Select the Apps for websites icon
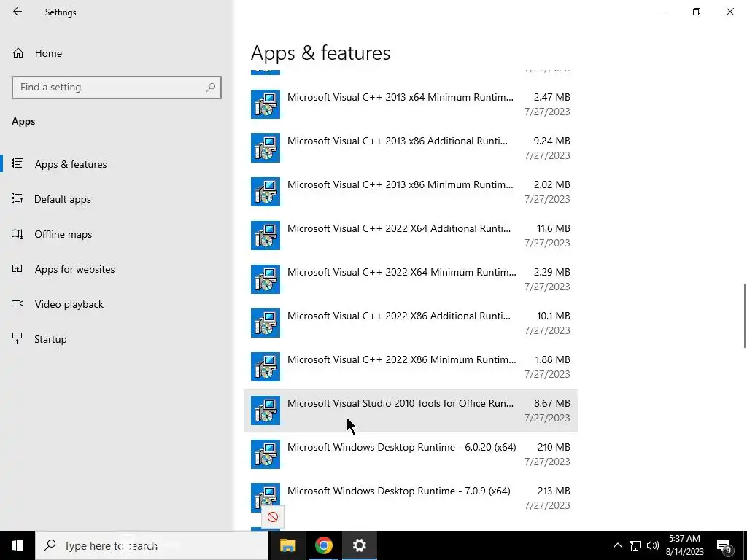The image size is (747, 560). point(18,268)
